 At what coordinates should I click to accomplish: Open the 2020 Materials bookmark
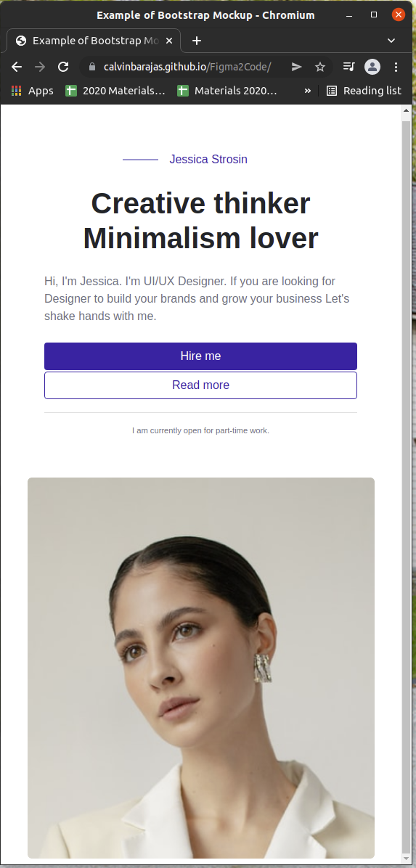coord(115,91)
